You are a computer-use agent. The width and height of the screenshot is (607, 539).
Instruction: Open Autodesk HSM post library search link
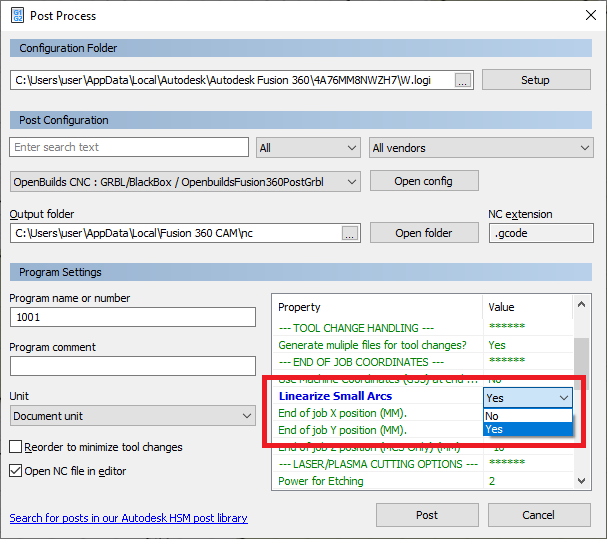pos(128,518)
